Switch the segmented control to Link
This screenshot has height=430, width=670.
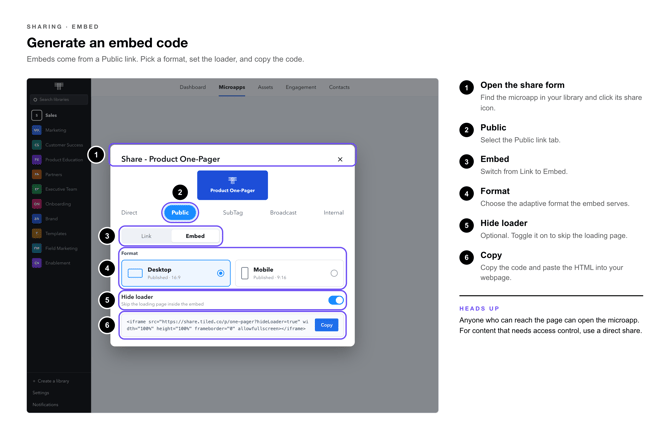coord(147,236)
